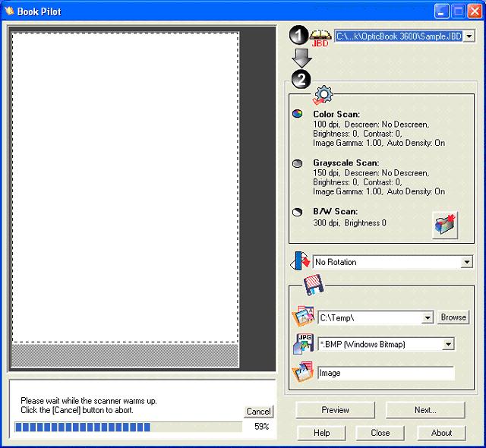Click the Please wait scanner warms up message
The height and width of the screenshot is (448, 486).
(89, 405)
